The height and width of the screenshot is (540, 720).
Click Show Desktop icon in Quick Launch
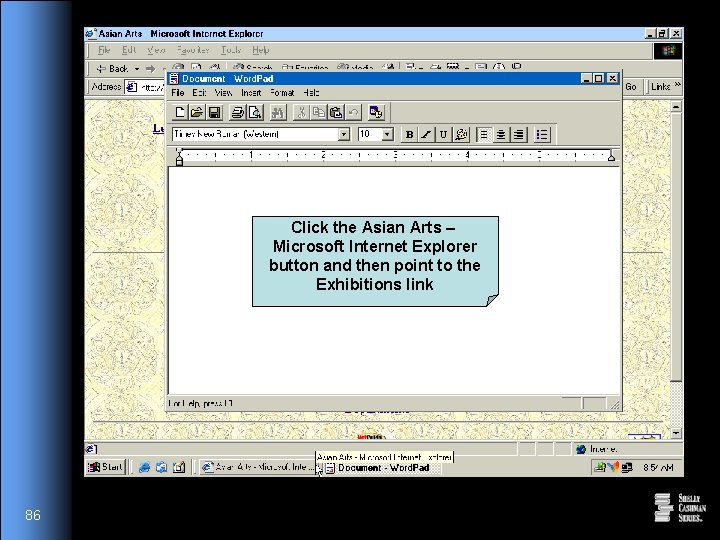[179, 467]
